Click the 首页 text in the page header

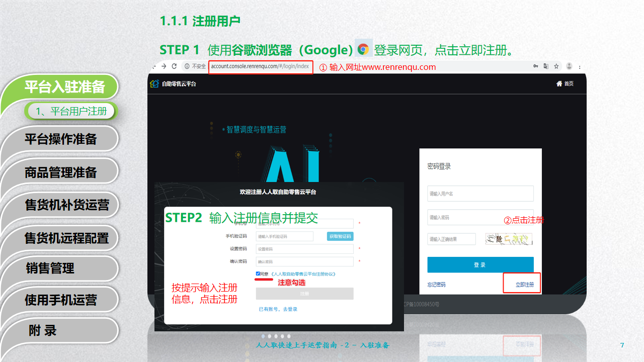pyautogui.click(x=569, y=84)
